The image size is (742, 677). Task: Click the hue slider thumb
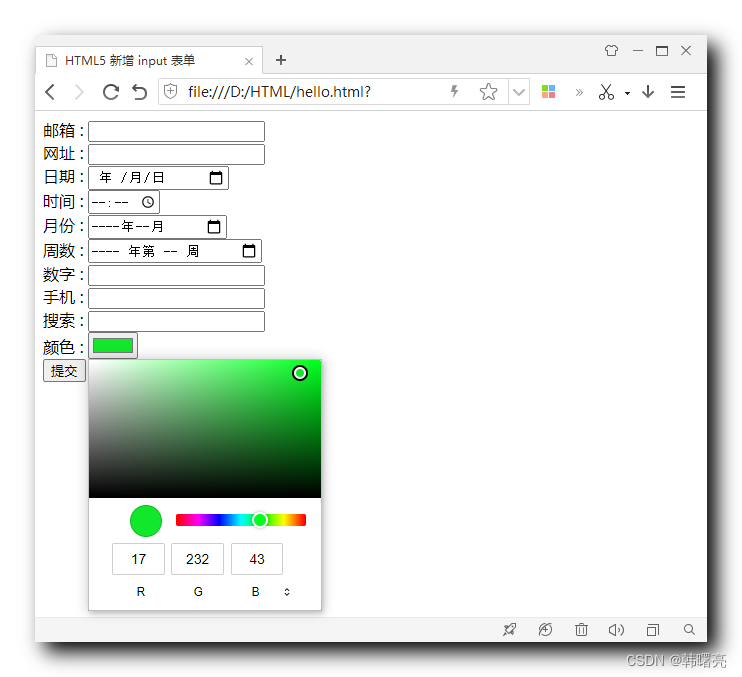click(x=260, y=520)
